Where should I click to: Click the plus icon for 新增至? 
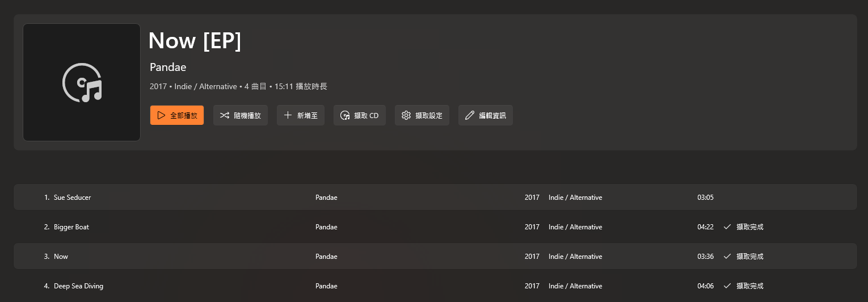coord(288,115)
